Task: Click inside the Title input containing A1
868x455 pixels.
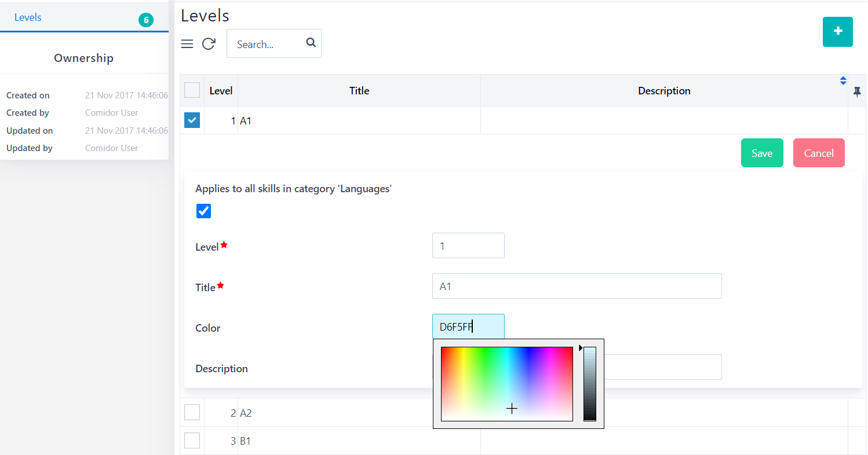Action: click(577, 285)
